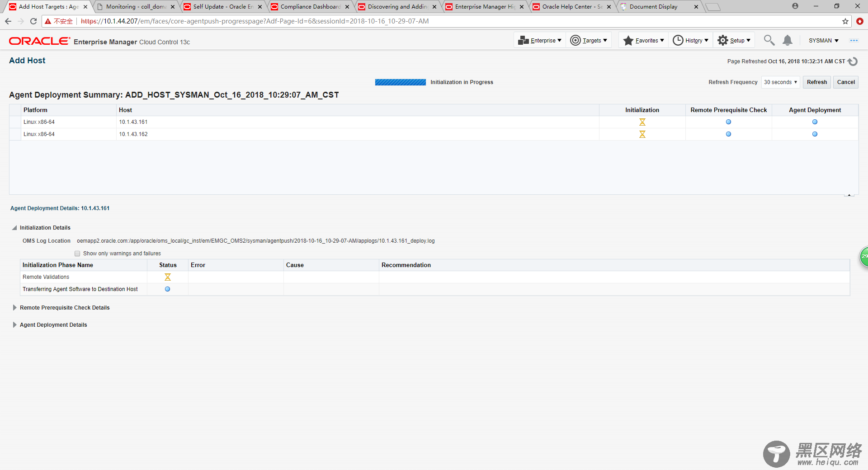Screen dimensions: 868x470
Task: Click the summary table collapse handle
Action: (849, 195)
